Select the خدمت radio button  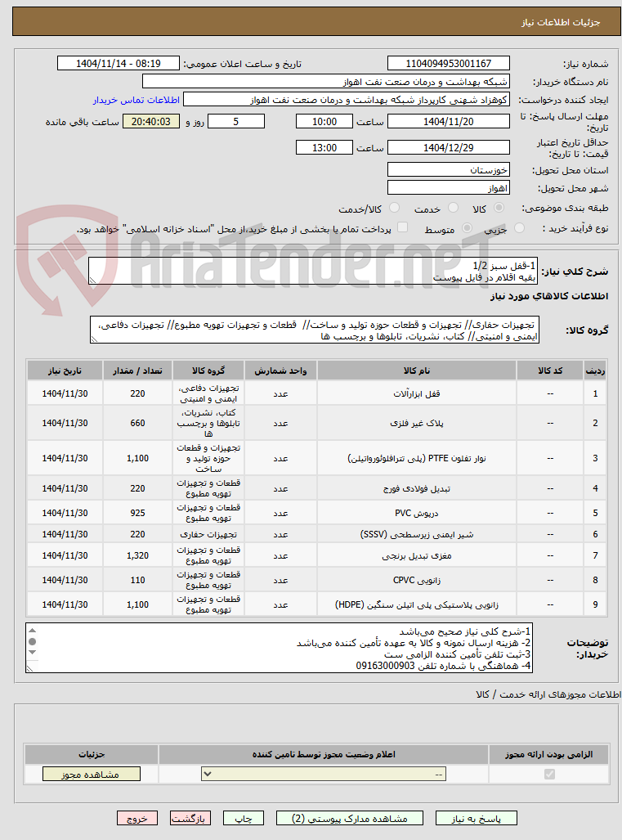453,208
